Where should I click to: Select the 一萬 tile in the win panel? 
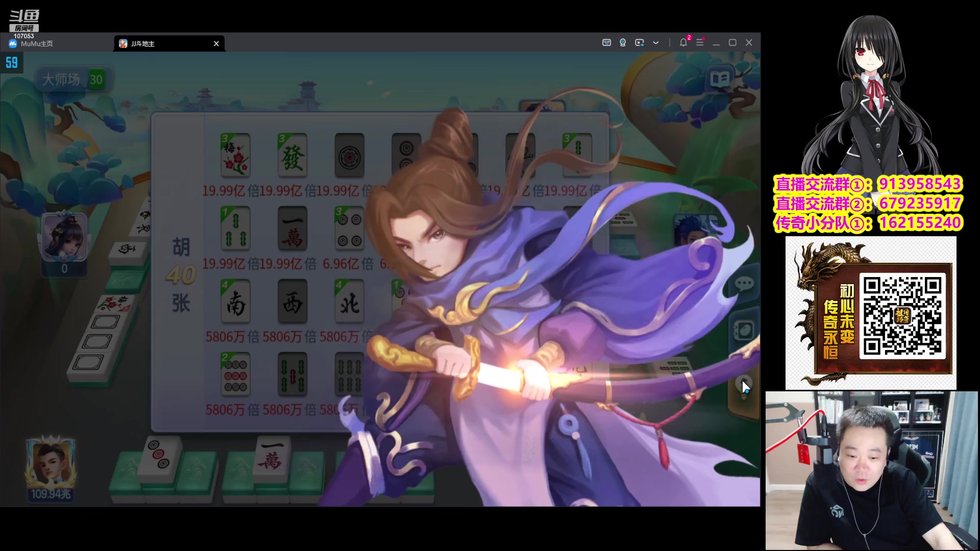pyautogui.click(x=292, y=228)
